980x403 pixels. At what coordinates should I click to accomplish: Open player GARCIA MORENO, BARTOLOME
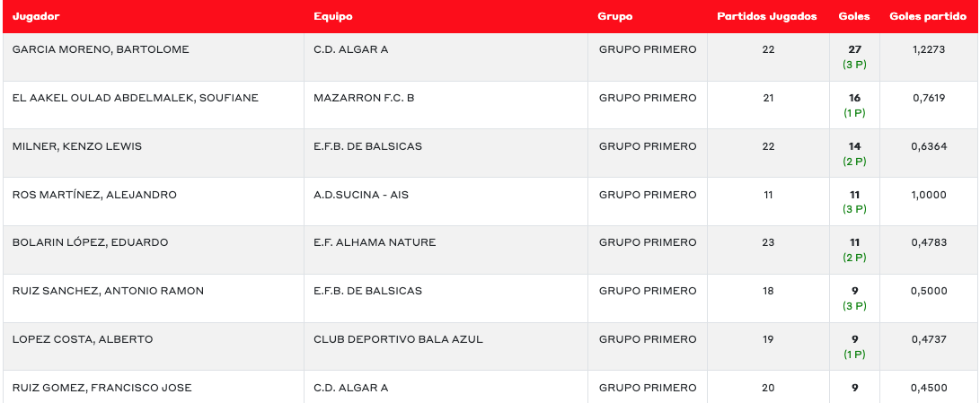coord(101,49)
